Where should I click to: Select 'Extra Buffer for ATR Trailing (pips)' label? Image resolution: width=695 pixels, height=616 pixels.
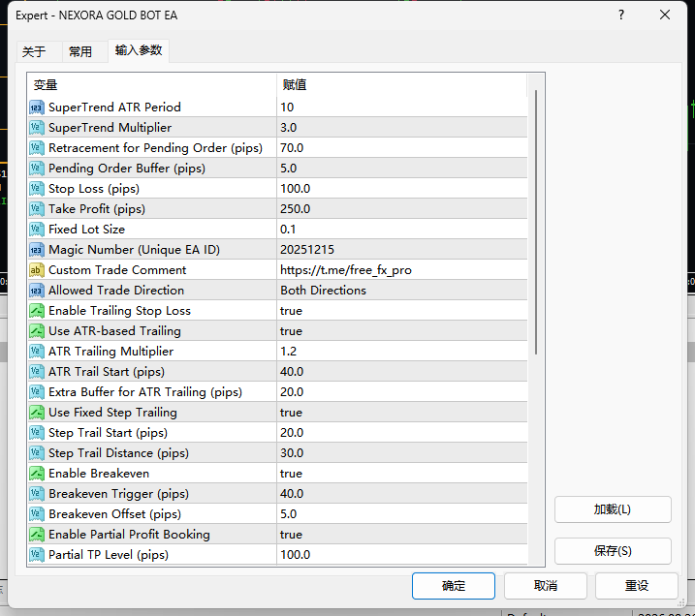tap(145, 392)
